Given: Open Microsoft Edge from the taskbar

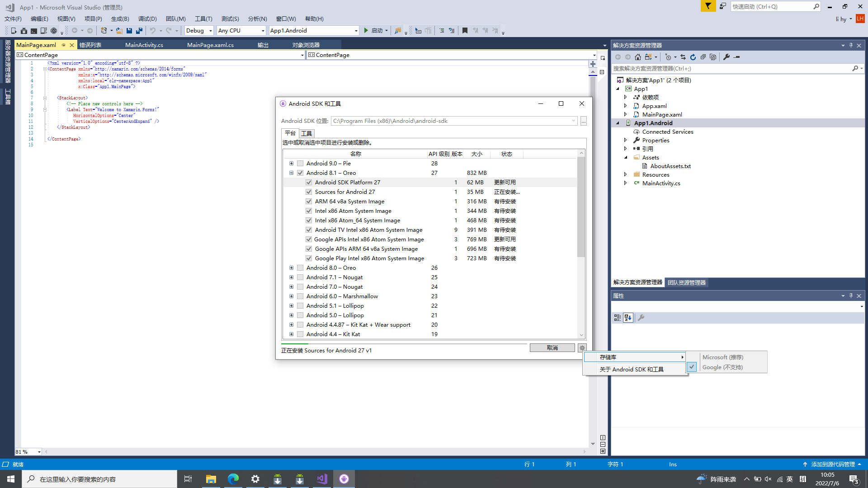Looking at the screenshot, I should tap(233, 479).
